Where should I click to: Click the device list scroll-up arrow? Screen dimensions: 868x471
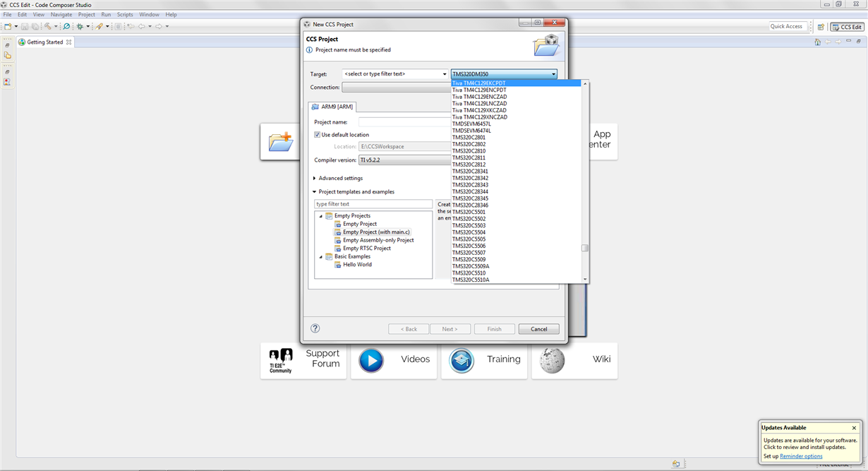click(585, 83)
